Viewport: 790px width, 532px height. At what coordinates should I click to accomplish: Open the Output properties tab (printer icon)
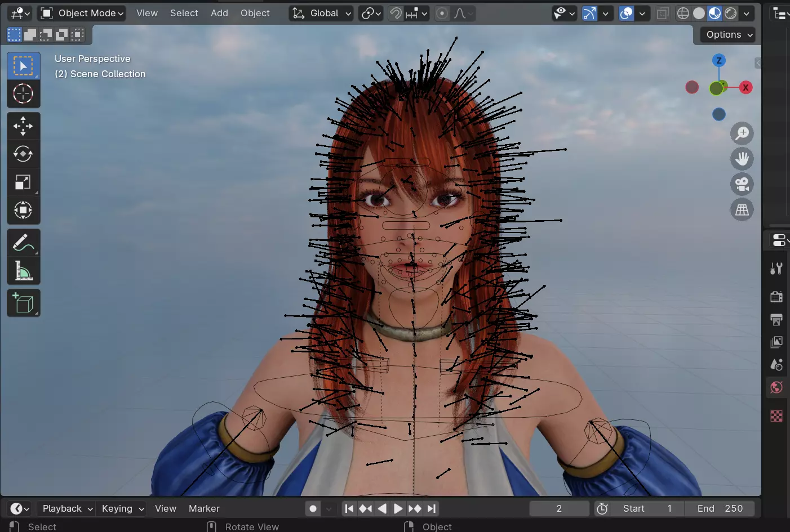click(776, 319)
